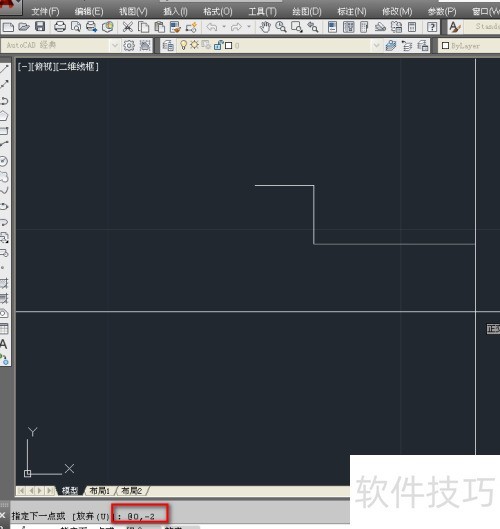Select the Polygon tool in Draw toolbar
Screen dimensions: 500x529
click(4, 116)
